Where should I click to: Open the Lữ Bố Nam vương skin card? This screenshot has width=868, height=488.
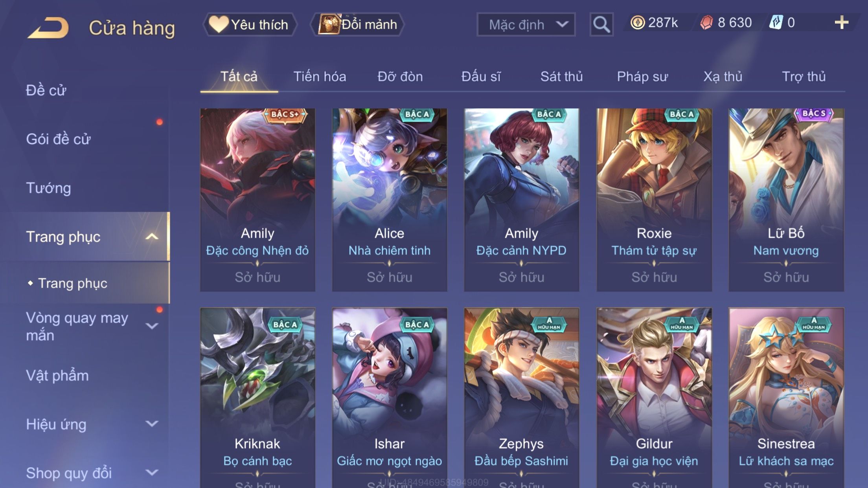point(786,200)
